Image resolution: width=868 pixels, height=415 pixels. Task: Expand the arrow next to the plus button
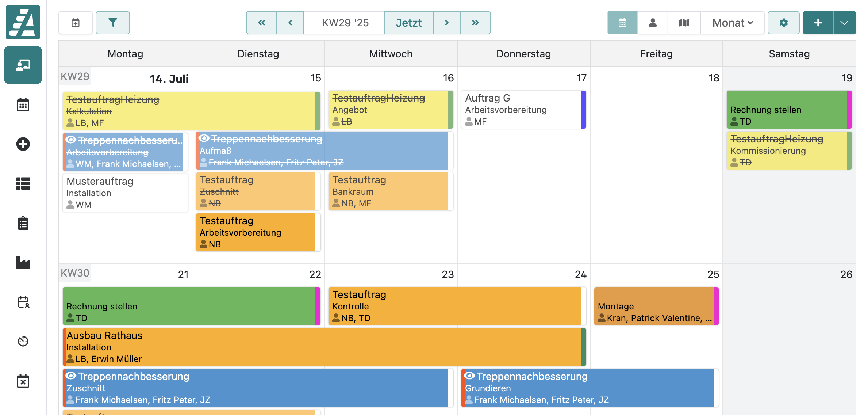(844, 23)
